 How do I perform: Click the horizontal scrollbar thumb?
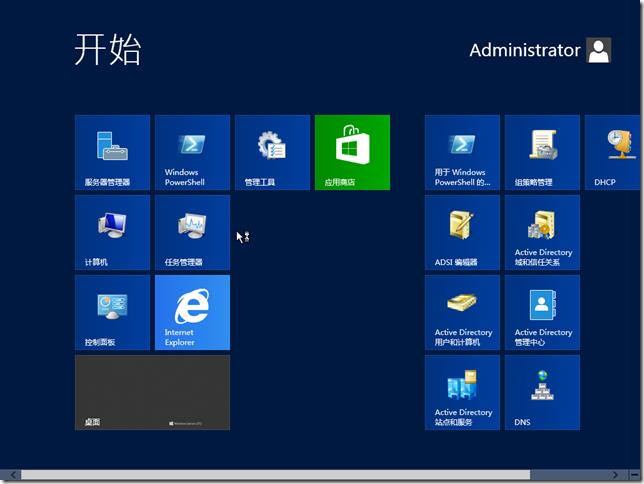(x=276, y=475)
